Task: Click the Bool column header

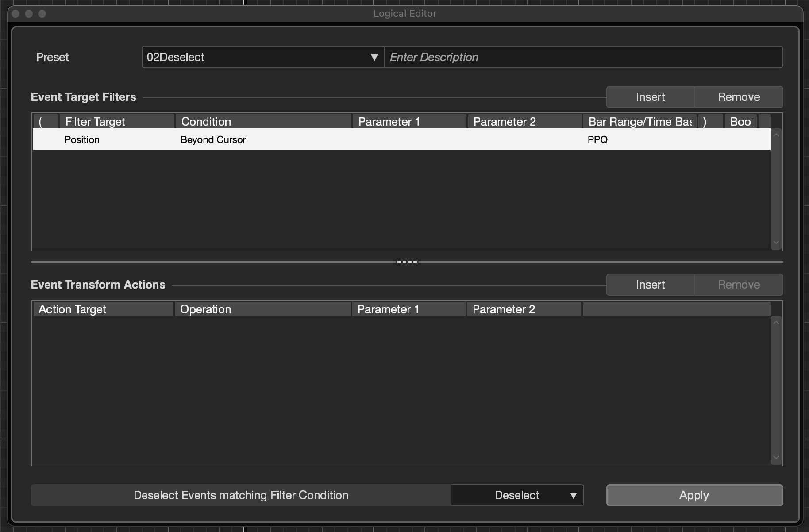Action: 741,122
